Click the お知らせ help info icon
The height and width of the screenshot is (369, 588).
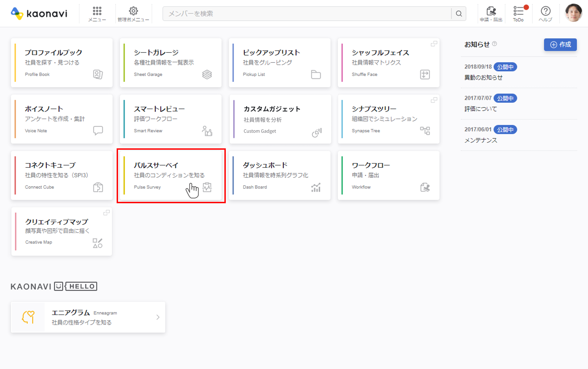point(494,44)
